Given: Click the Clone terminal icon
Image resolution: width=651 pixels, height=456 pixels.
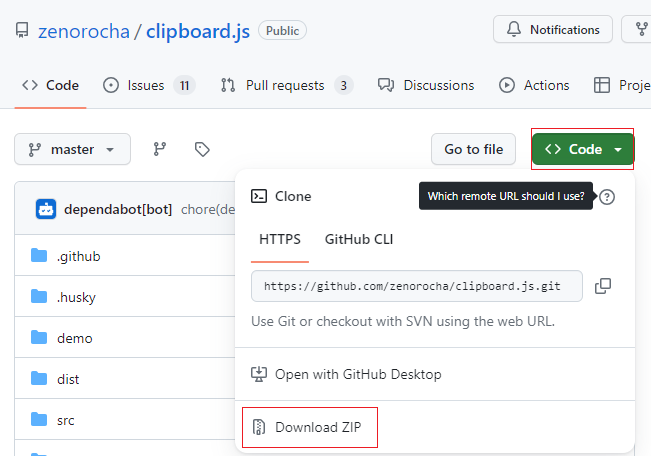Looking at the screenshot, I should [259, 196].
